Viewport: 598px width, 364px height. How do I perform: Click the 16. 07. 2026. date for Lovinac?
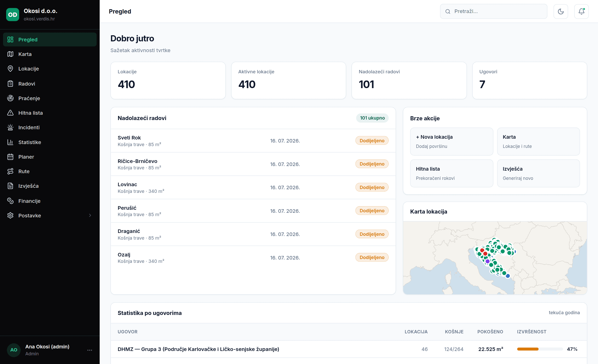(x=285, y=187)
